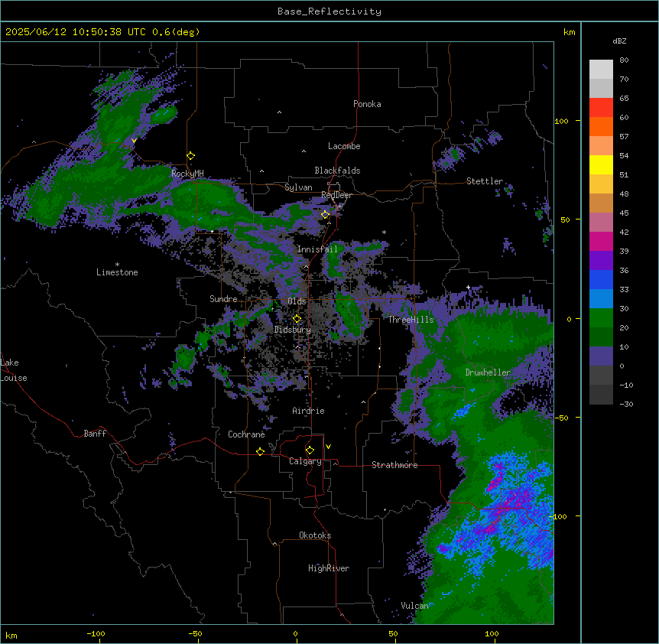Click the Didsbury town label
Screen dimensions: 659x644
coord(293,330)
